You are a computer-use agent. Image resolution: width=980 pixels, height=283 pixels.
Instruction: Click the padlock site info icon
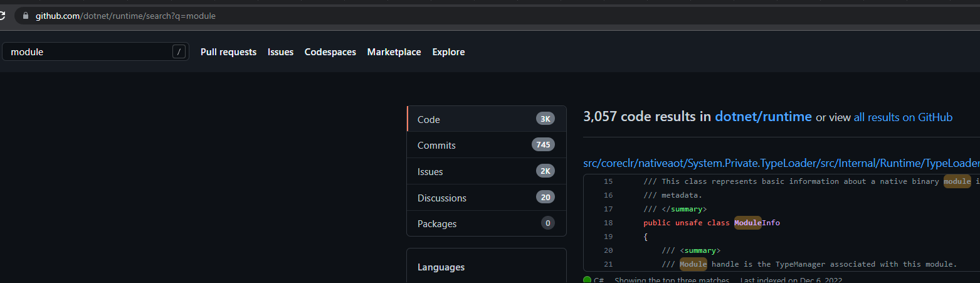coord(26,16)
